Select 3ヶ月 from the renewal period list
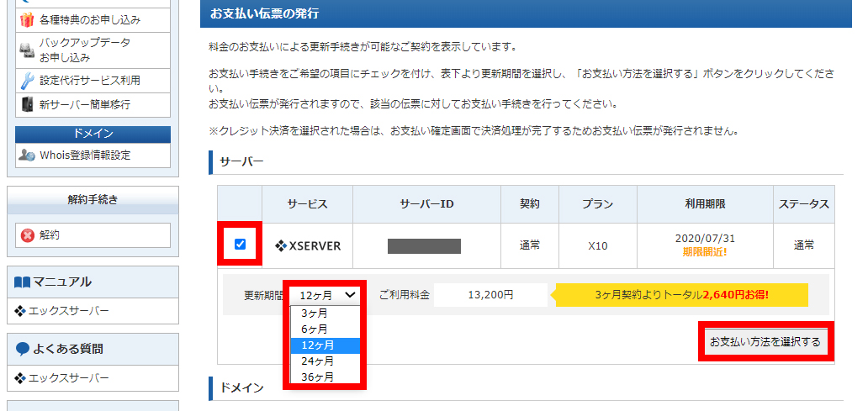Screen dimensions: 868x411 point(315,313)
